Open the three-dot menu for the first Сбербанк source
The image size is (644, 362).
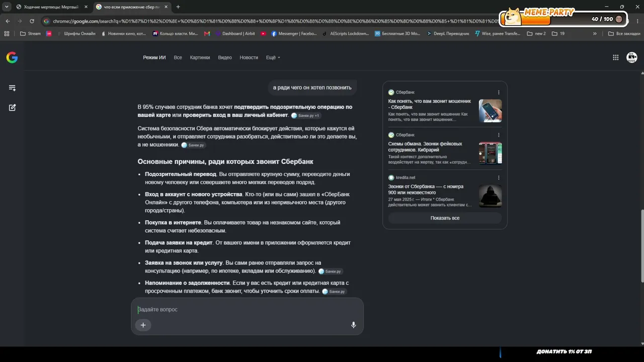click(x=499, y=93)
